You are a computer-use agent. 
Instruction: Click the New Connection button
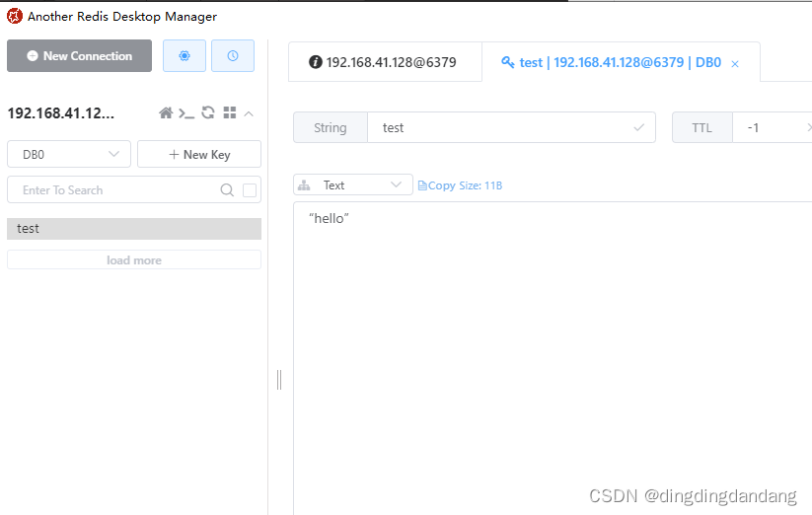79,56
